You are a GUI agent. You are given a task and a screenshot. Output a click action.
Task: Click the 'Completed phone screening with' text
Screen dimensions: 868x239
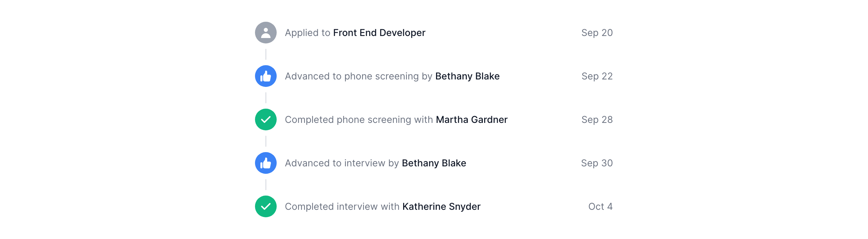click(x=359, y=119)
